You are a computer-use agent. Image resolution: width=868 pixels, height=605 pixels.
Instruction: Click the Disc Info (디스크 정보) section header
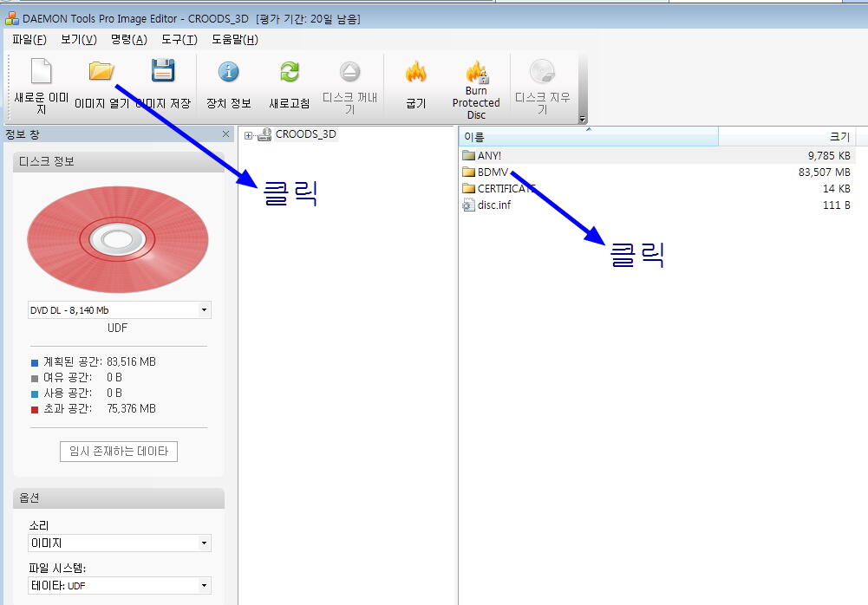[x=119, y=161]
